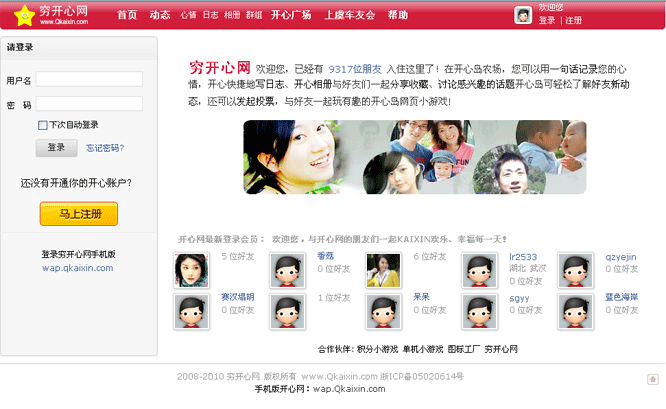Open 动态 in the navigation bar
This screenshot has height=409, width=666.
(x=160, y=15)
